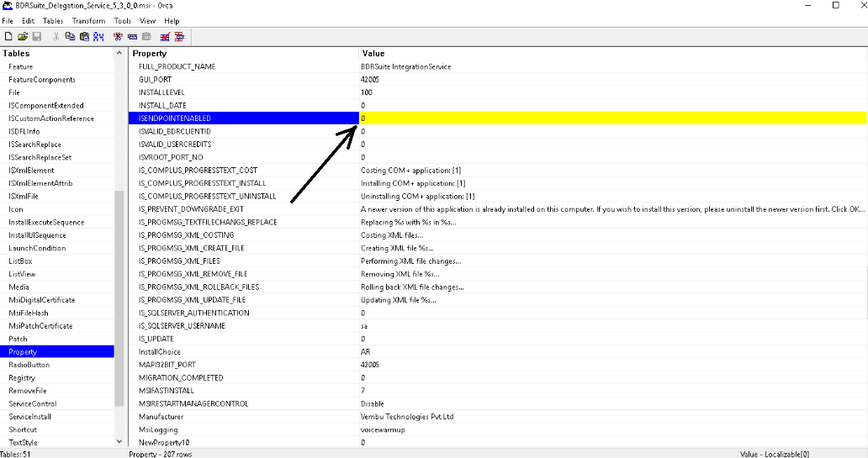Select the Registry table
868x458 pixels.
[x=22, y=378]
